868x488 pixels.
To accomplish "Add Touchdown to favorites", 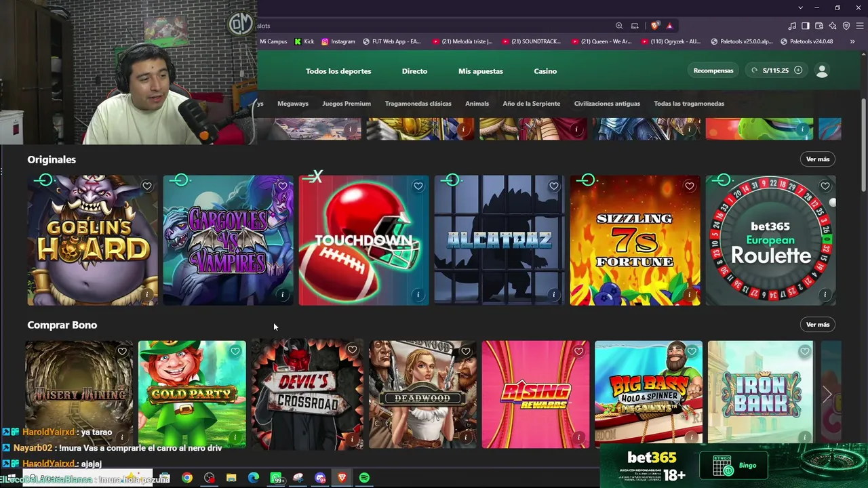I will coord(418,186).
